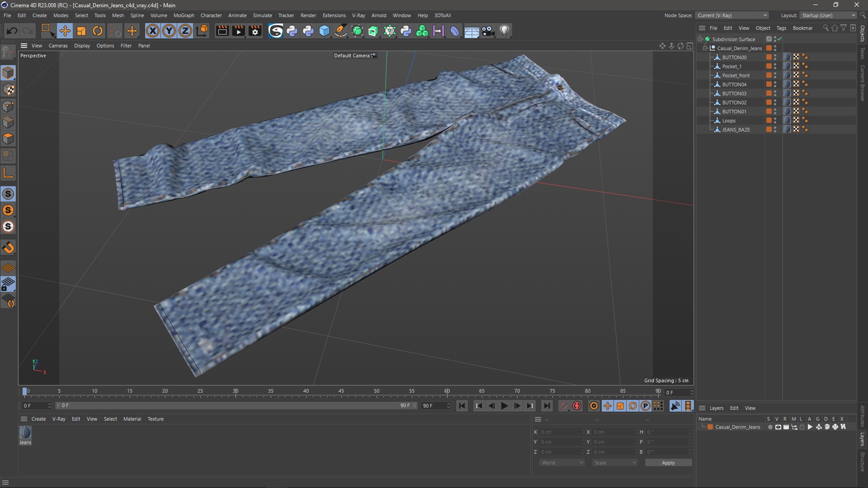Screen dimensions: 868x488
Task: Select the Move tool
Action: [x=65, y=31]
